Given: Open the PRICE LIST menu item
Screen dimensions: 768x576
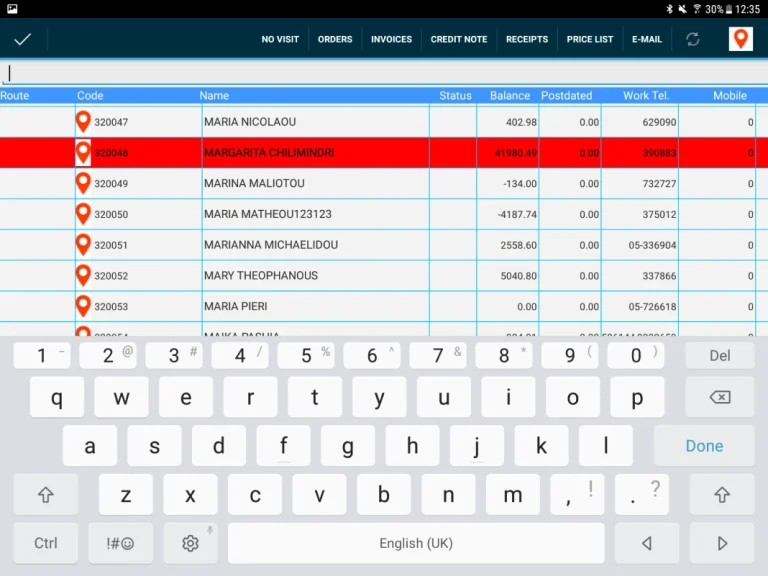Looking at the screenshot, I should (590, 39).
